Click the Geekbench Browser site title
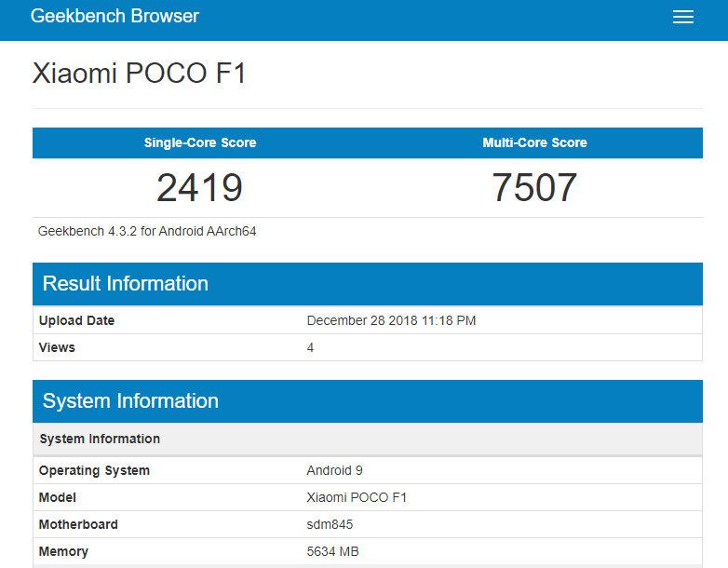728x568 pixels. click(x=115, y=16)
